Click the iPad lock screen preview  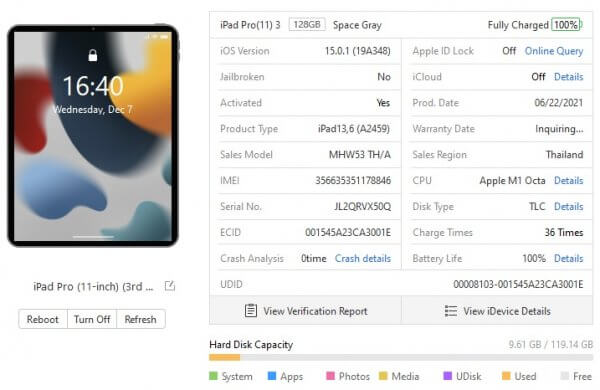tap(93, 136)
